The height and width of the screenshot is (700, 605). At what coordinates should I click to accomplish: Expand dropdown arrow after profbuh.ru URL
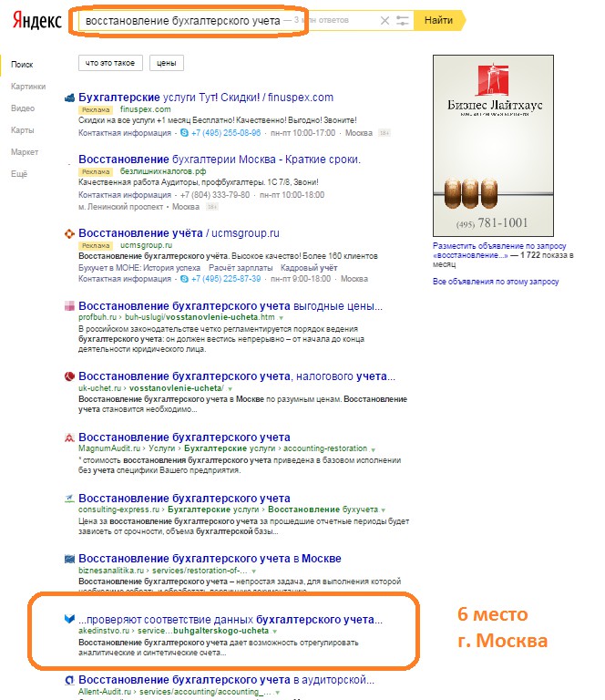(x=281, y=318)
